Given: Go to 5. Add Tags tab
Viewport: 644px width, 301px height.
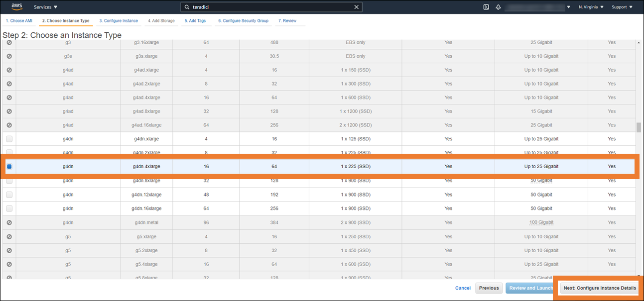Looking at the screenshot, I should [195, 21].
